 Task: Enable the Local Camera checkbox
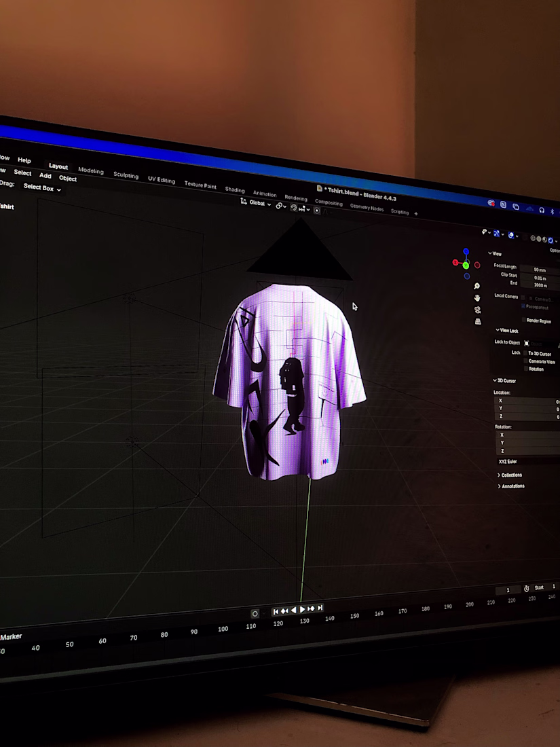[x=523, y=297]
